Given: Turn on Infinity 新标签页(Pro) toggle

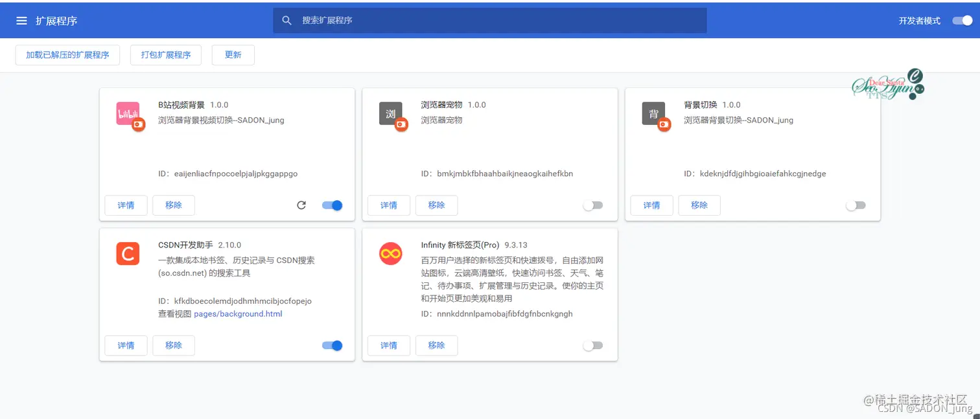Looking at the screenshot, I should 593,345.
